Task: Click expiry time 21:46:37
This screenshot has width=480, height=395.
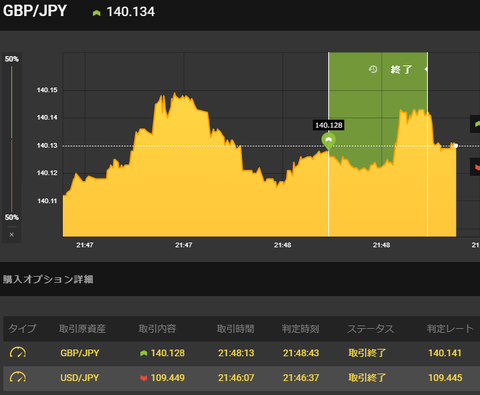Action: 301,378
